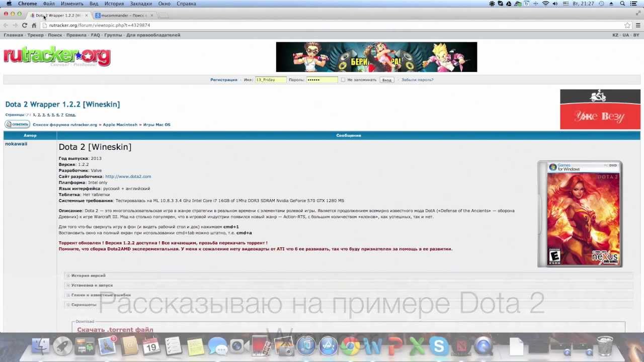
Task: Toggle the 'Не запоминать' checkbox
Action: click(343, 80)
